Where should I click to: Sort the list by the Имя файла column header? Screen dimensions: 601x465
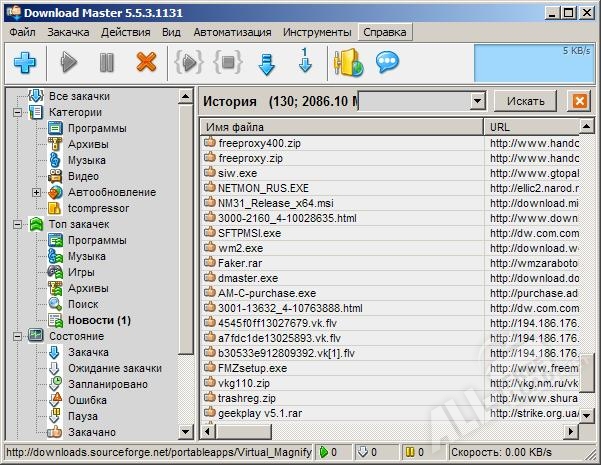[340, 127]
